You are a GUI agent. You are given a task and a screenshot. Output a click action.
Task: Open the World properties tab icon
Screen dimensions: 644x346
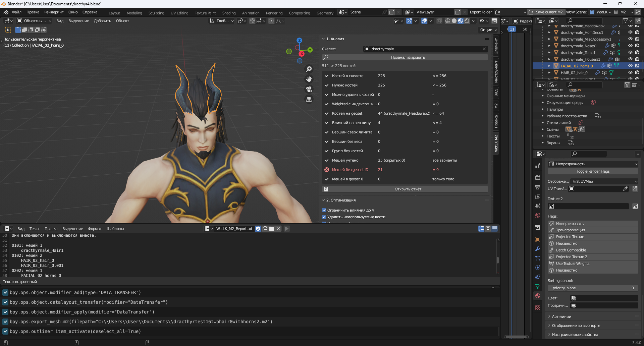(x=538, y=215)
